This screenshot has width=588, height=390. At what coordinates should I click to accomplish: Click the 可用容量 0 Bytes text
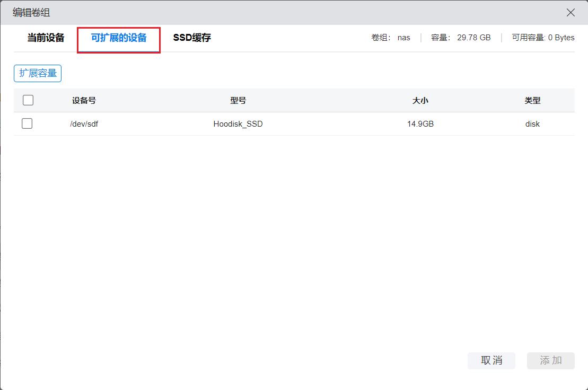coord(543,38)
